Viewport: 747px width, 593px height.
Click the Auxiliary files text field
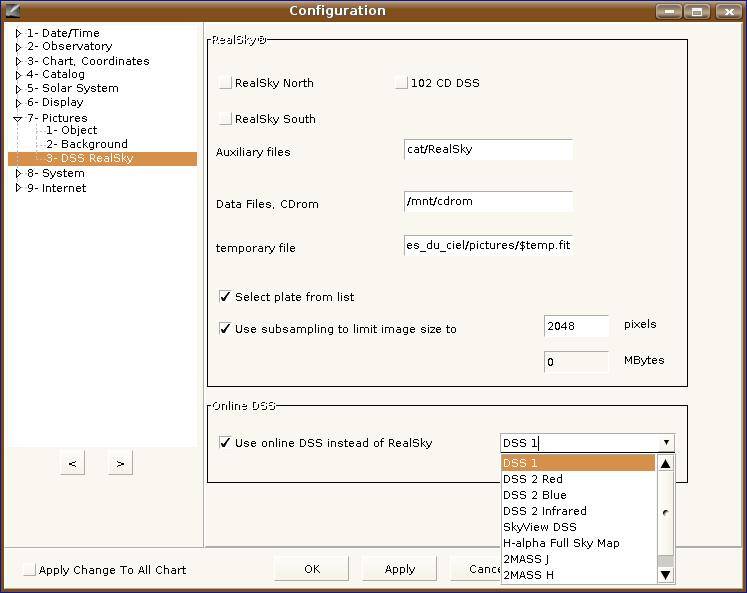[488, 150]
